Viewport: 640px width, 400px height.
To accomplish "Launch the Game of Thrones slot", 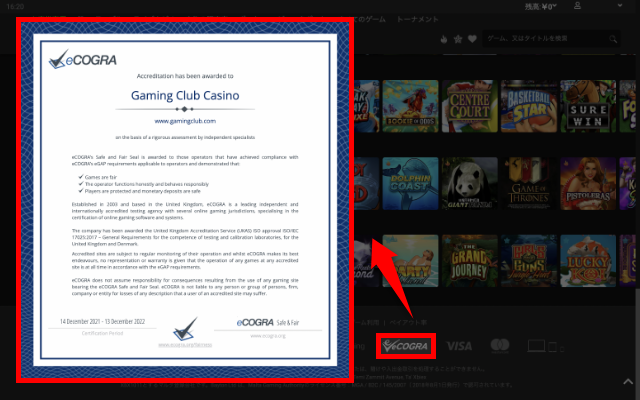I will (x=528, y=186).
